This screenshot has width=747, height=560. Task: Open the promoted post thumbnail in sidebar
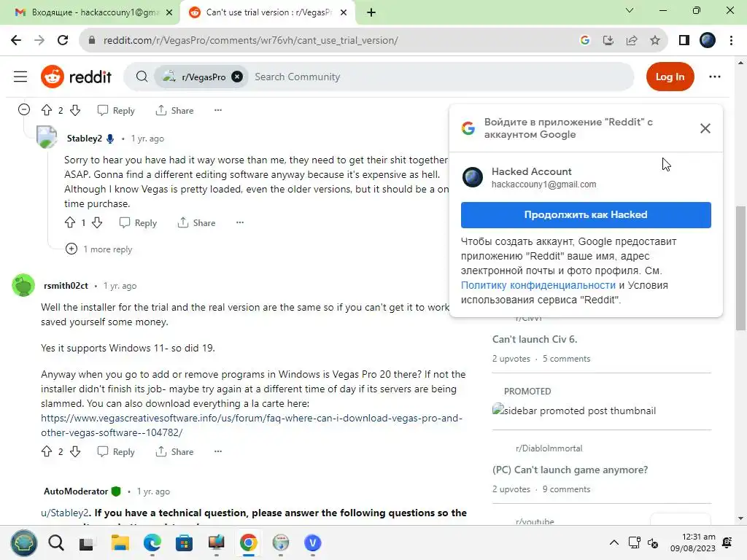click(573, 411)
